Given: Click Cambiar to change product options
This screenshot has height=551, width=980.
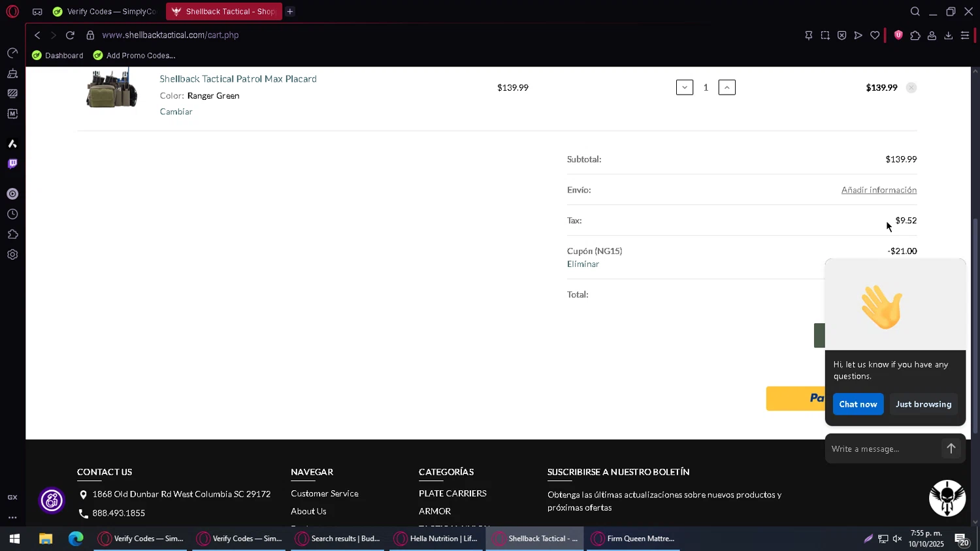Looking at the screenshot, I should (x=176, y=112).
